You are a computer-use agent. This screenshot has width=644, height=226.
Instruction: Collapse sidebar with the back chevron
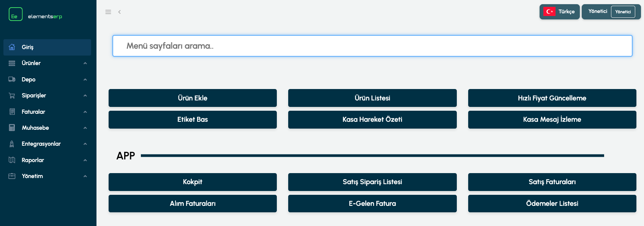pyautogui.click(x=119, y=12)
